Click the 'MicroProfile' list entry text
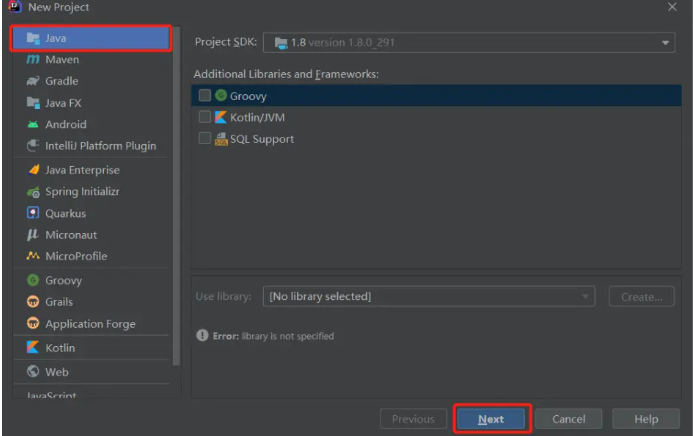693x436 pixels. [x=76, y=256]
